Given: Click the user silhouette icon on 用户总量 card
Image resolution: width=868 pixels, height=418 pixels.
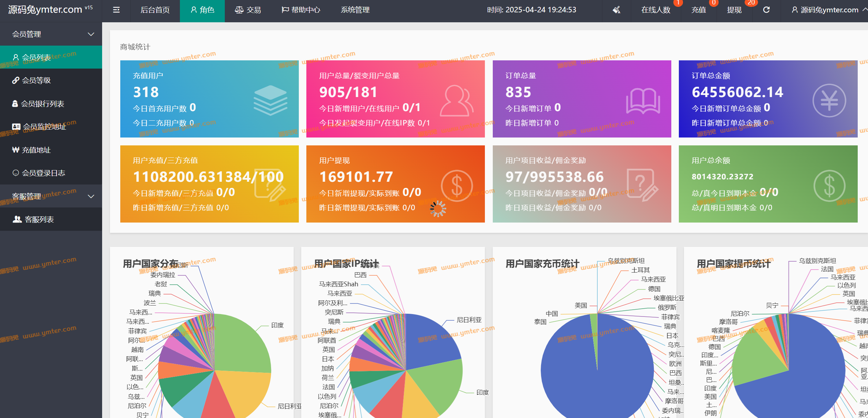Looking at the screenshot, I should (457, 100).
